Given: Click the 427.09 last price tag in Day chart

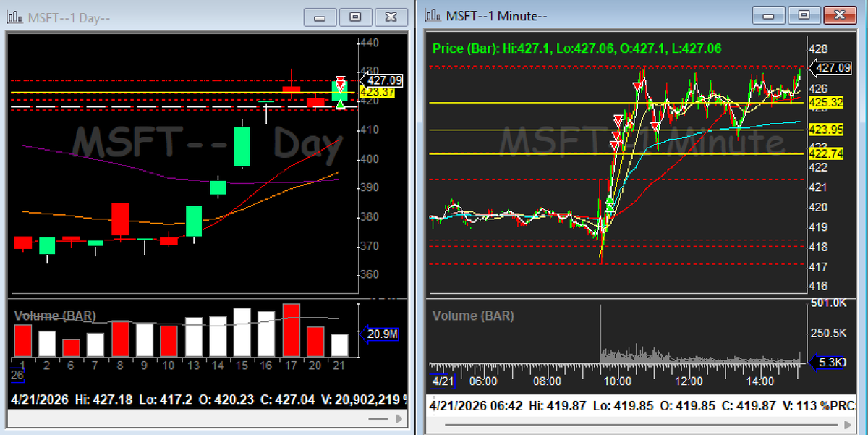Looking at the screenshot, I should click(380, 80).
